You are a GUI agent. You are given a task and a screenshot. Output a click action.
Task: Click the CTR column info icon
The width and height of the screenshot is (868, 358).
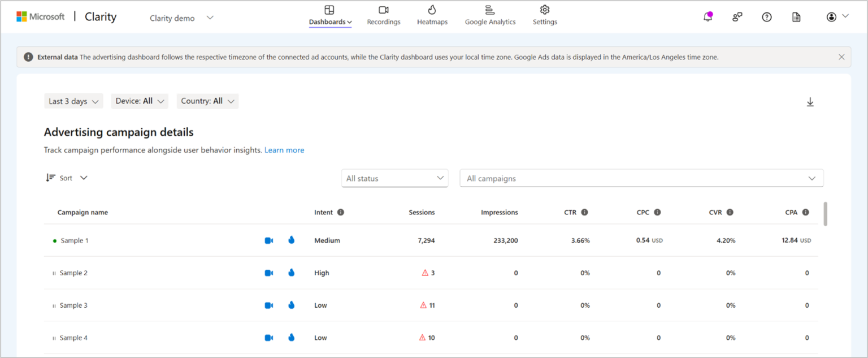pos(584,212)
